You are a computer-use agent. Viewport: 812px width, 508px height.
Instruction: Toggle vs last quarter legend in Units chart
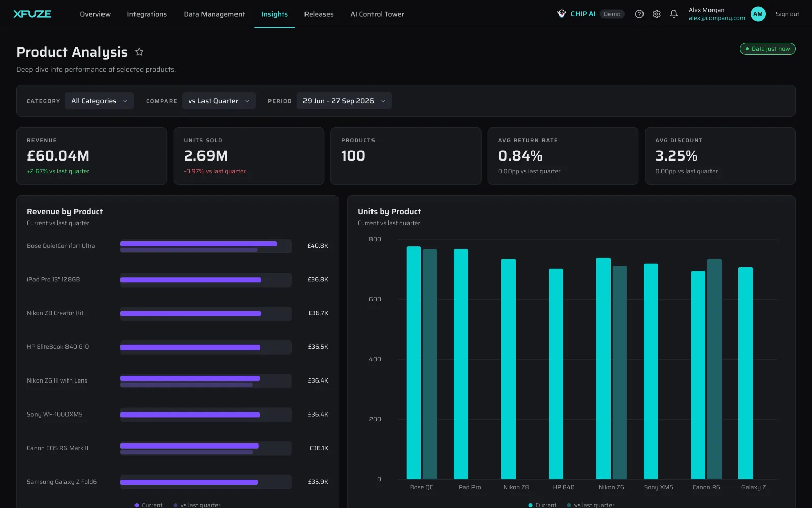click(x=590, y=505)
